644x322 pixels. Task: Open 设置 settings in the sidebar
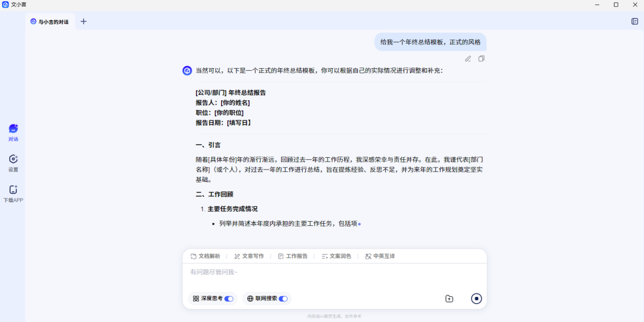tap(13, 159)
